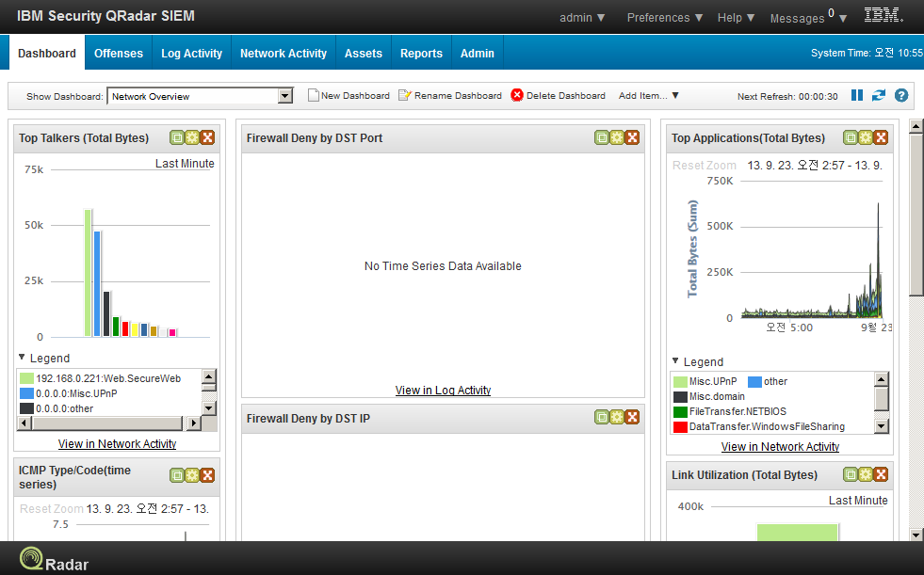Remove Firewall Deny by DST IP panel
Viewport: 924px width, 575px height.
coord(632,417)
